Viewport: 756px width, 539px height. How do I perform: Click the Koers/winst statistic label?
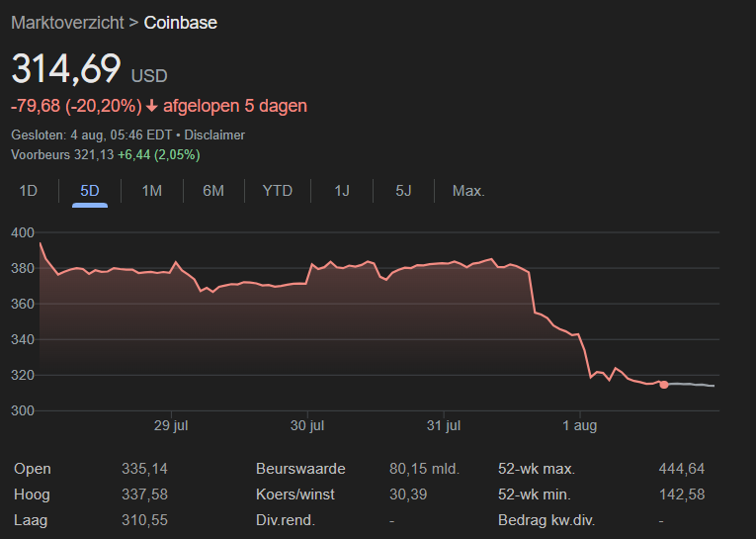click(x=296, y=494)
